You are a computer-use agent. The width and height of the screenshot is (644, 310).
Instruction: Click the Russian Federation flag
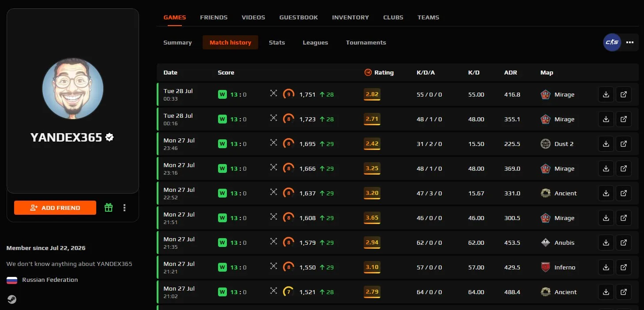(12, 280)
